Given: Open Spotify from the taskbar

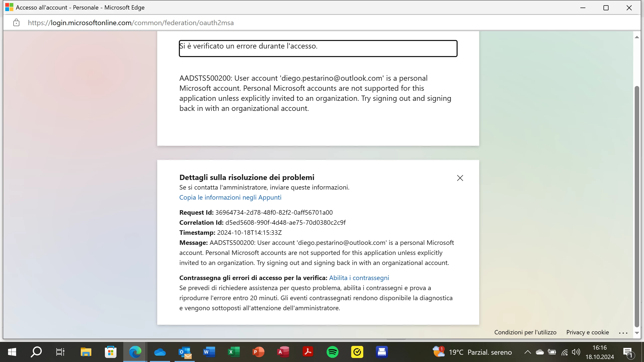Looking at the screenshot, I should pyautogui.click(x=332, y=352).
